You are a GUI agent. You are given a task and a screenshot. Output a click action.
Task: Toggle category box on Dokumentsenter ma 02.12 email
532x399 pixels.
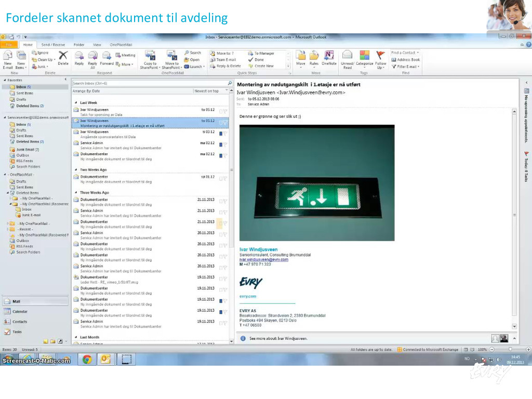tap(221, 156)
